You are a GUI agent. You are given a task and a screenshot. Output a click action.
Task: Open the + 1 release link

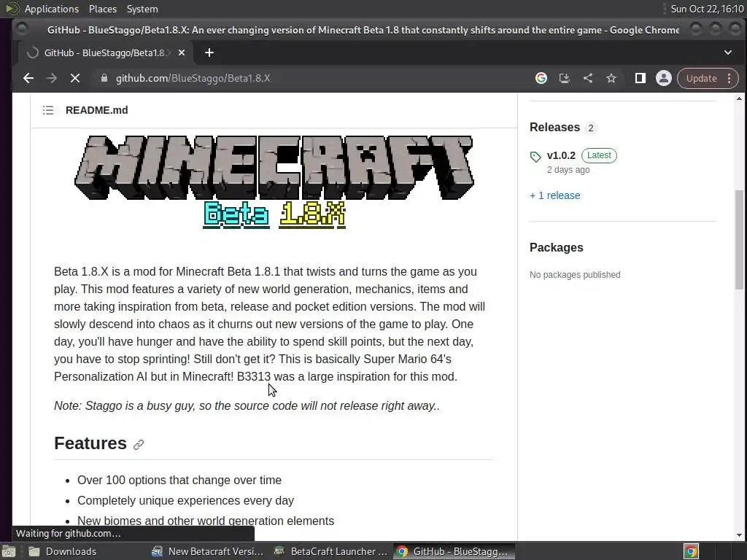(x=555, y=195)
